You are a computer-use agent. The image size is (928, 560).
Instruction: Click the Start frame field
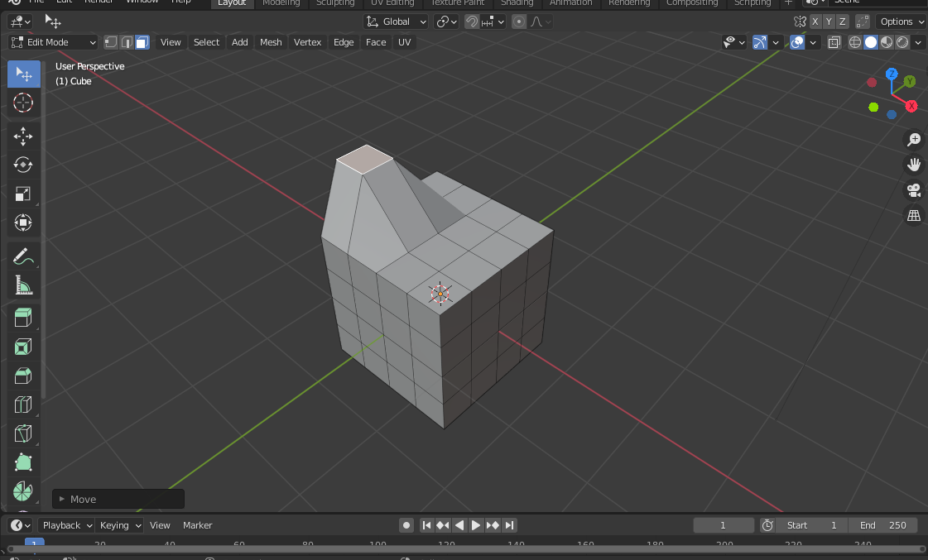tap(811, 525)
